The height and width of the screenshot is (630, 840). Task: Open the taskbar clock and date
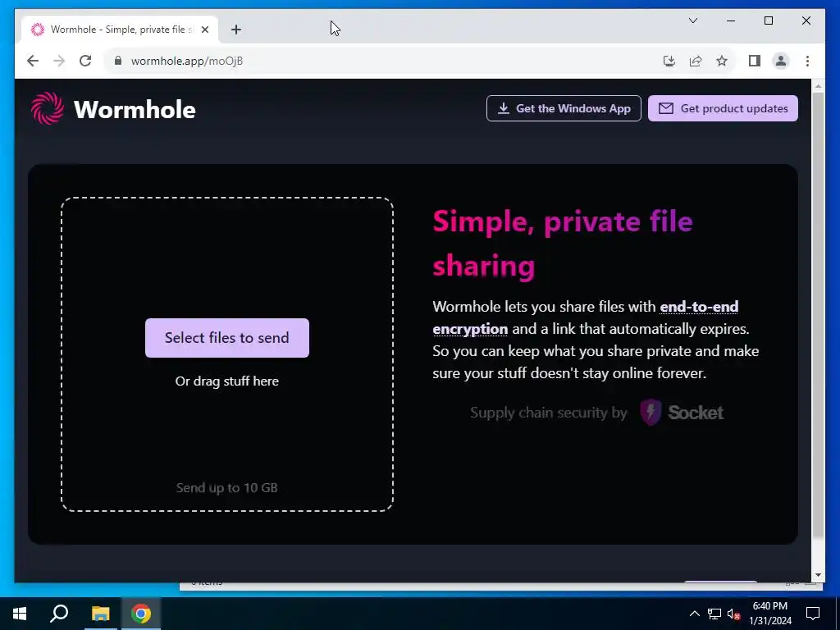click(770, 614)
